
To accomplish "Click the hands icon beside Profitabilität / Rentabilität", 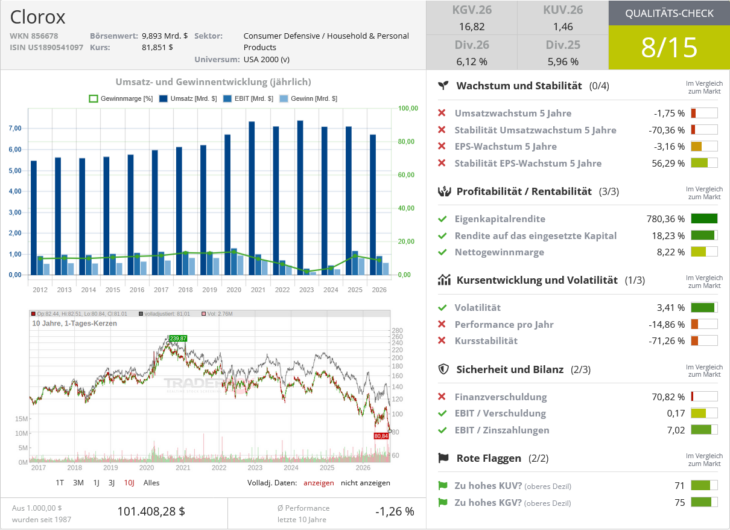I will point(444,191).
